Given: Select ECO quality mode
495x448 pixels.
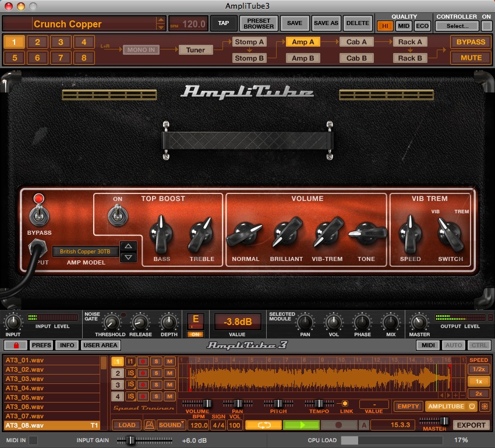Looking at the screenshot, I should point(422,26).
